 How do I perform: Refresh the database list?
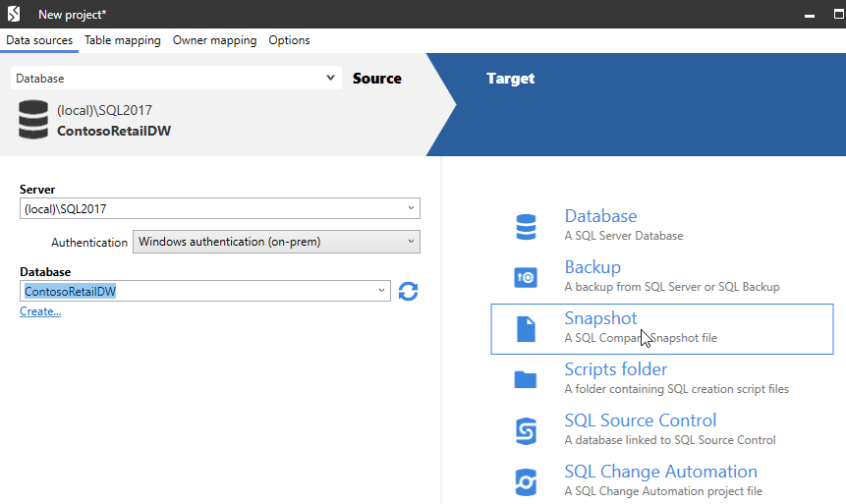pos(409,291)
